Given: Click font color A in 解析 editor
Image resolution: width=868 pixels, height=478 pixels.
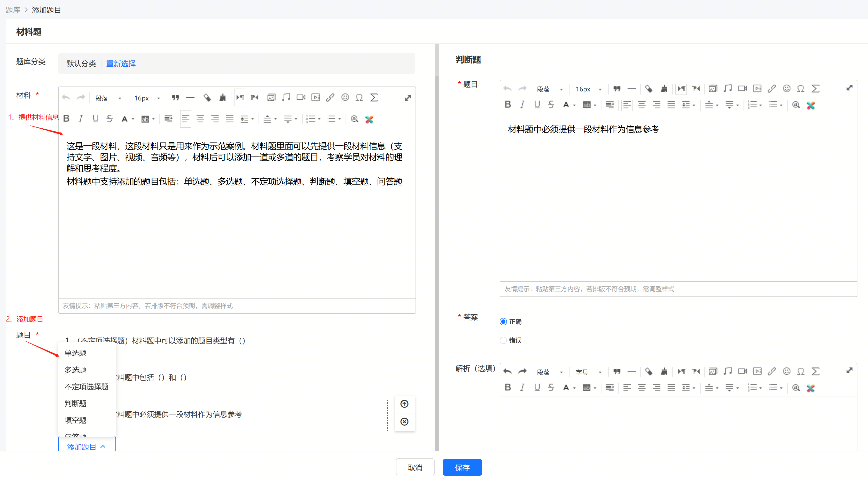Looking at the screenshot, I should [566, 388].
